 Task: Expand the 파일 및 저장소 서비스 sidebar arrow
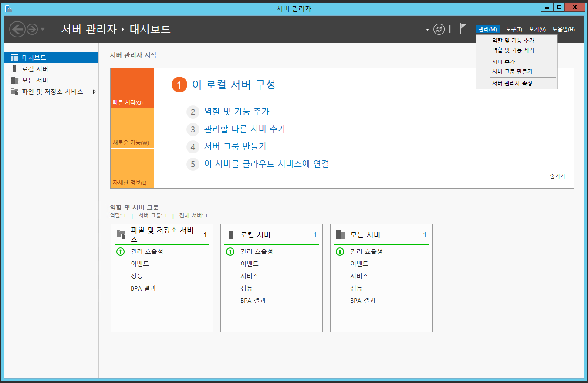click(95, 92)
